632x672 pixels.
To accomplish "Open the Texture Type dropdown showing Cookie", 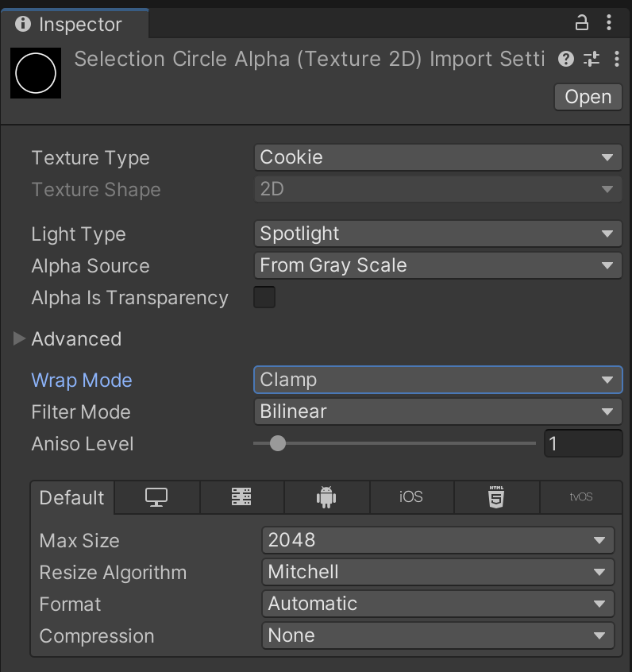I will tap(437, 157).
